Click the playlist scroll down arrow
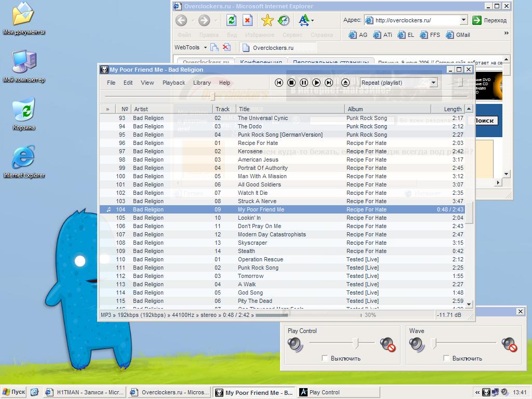Screen dimensions: 532x399 pos(469,304)
